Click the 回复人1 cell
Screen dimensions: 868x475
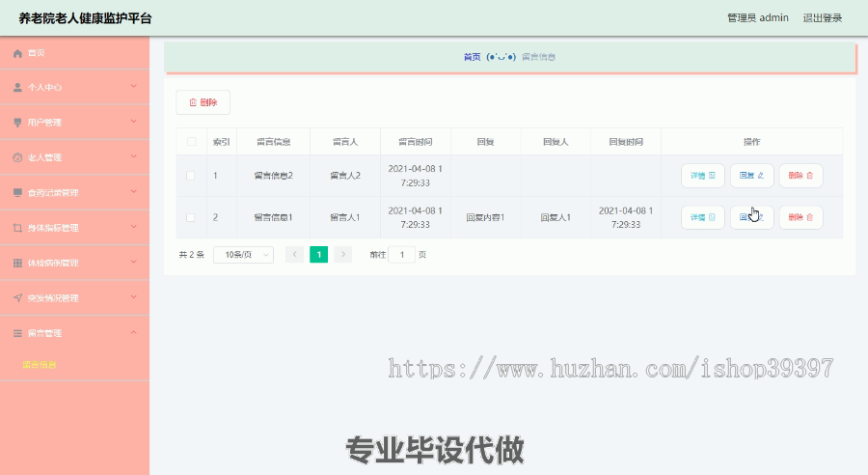556,217
